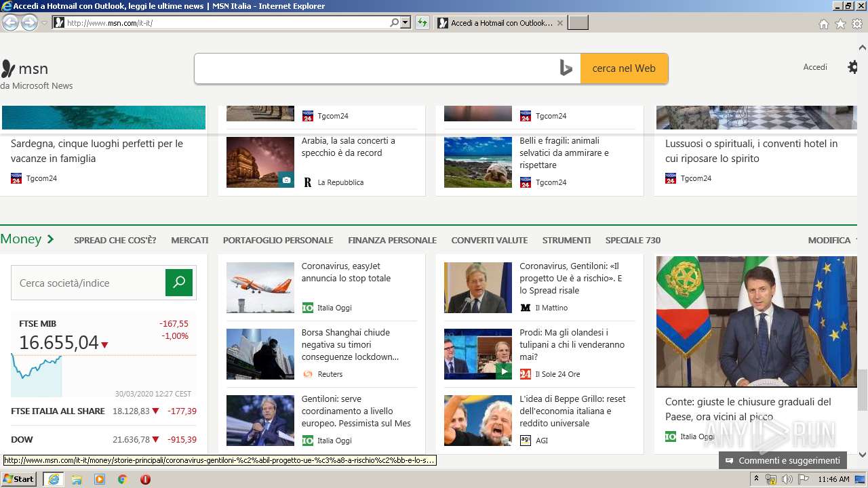
Task: Click the Cerca società/indice field
Action: pos(88,283)
